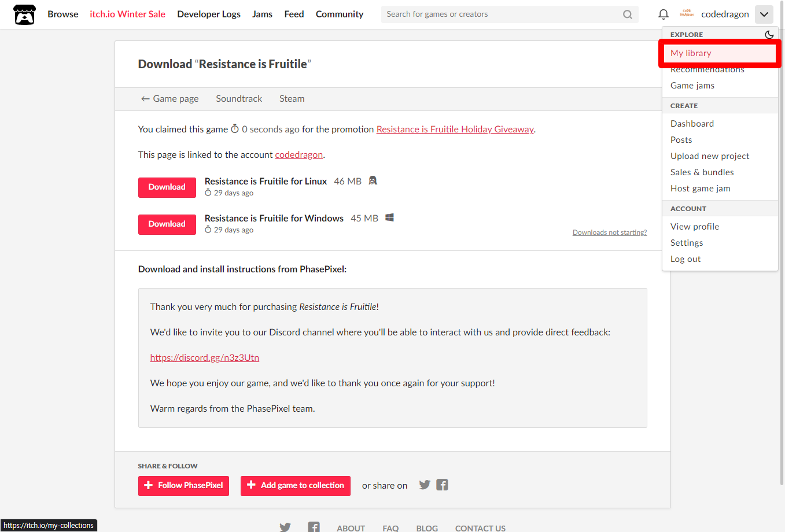Click the Linux penguin icon
785x532 pixels.
coord(373,180)
